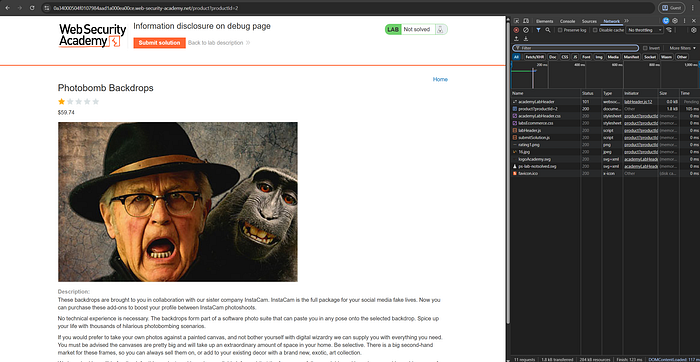This screenshot has height=362, width=700.
Task: Sort requests by Status column header
Action: coord(591,93)
